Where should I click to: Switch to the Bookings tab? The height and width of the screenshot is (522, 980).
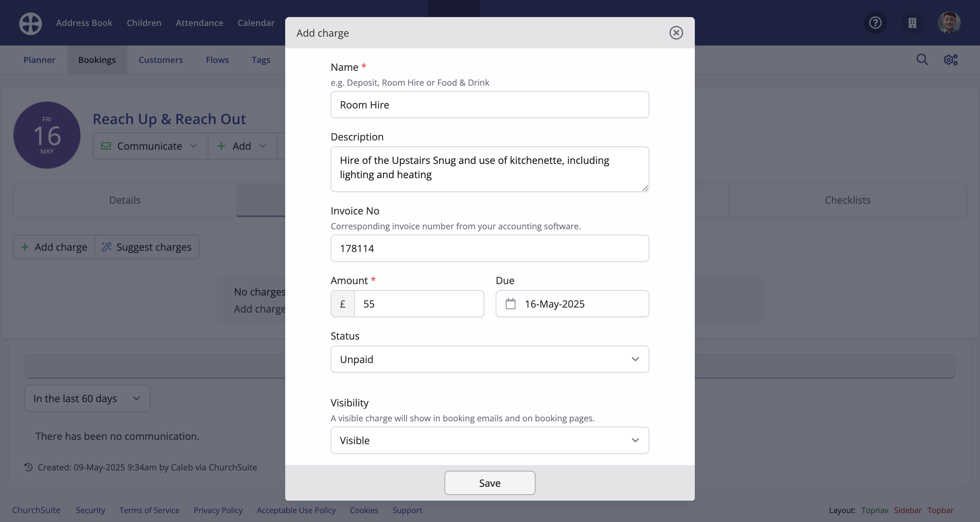click(97, 60)
